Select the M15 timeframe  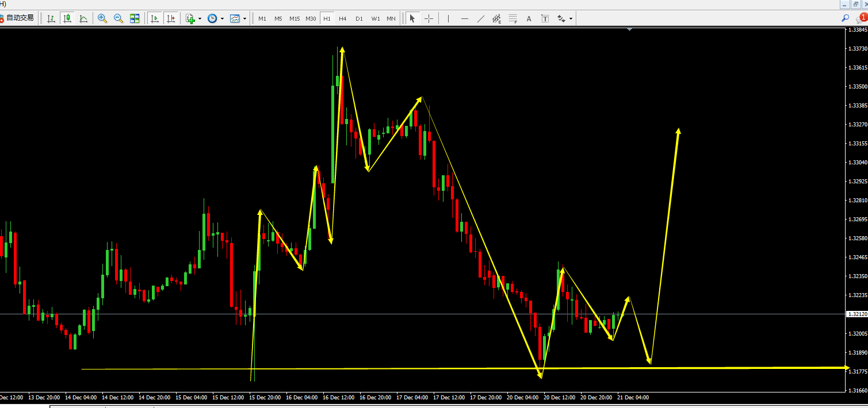(x=295, y=18)
